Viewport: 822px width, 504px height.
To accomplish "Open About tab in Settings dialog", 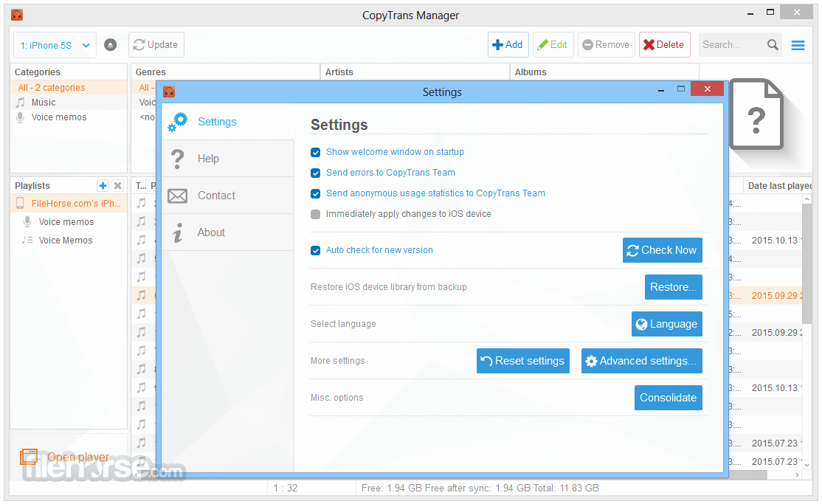I will coord(228,232).
